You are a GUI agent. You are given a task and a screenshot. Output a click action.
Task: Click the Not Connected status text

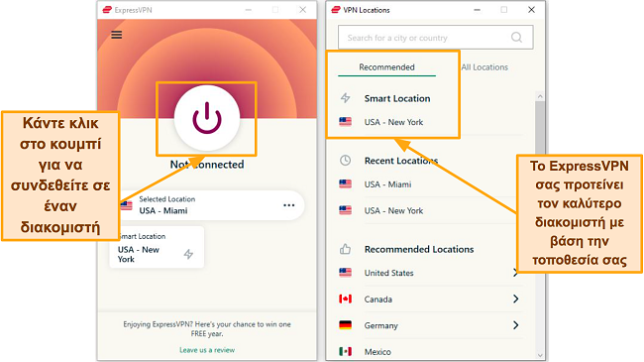click(207, 165)
